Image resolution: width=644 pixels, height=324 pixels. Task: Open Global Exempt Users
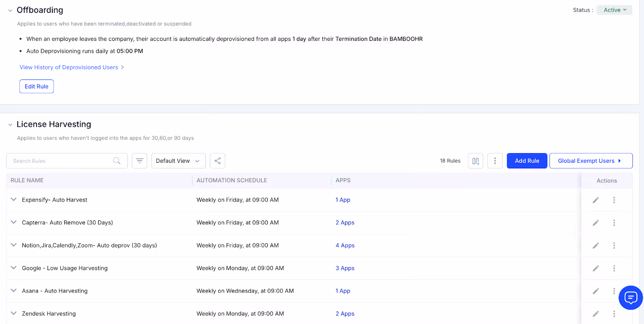point(591,161)
